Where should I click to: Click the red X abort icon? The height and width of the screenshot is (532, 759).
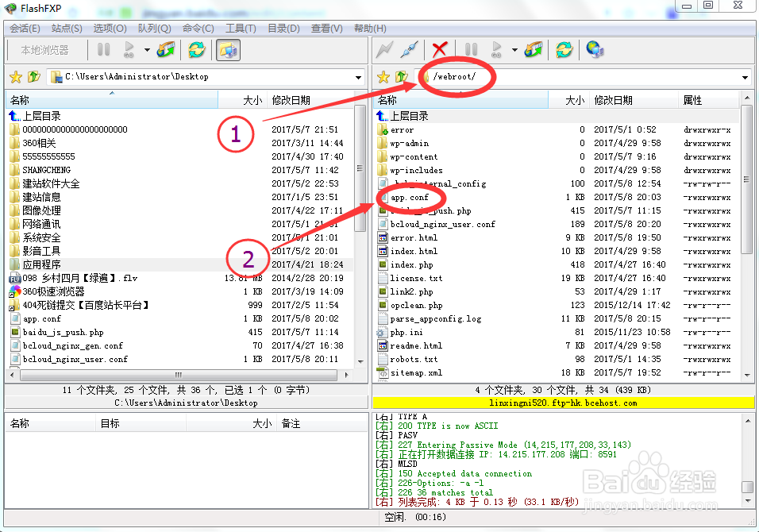tap(440, 49)
